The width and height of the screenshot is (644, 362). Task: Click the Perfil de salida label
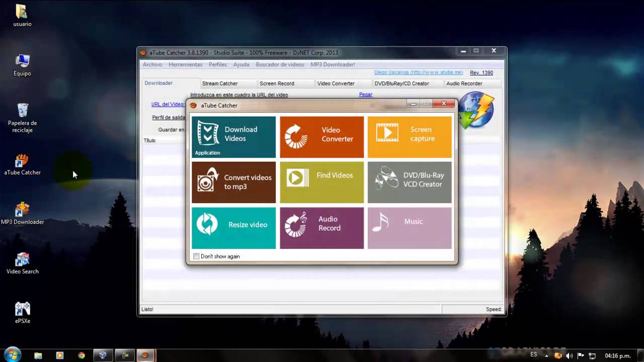point(169,118)
